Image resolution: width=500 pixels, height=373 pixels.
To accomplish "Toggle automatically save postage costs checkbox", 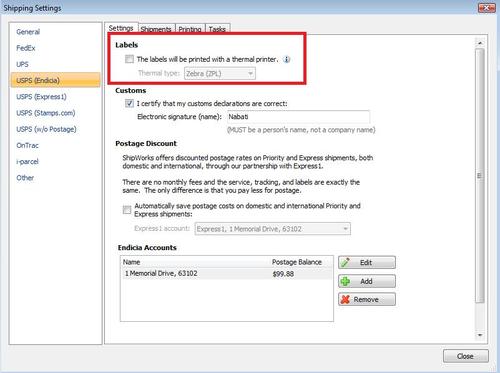I will [x=127, y=210].
